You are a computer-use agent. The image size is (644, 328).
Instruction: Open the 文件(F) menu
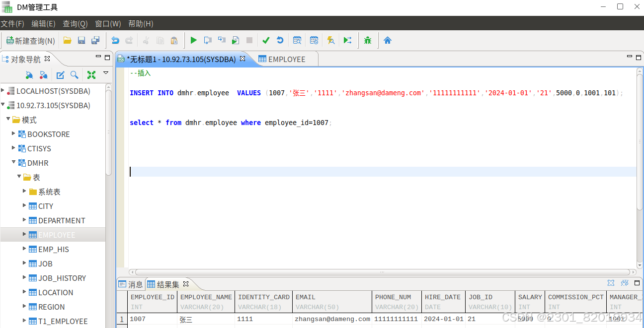12,23
